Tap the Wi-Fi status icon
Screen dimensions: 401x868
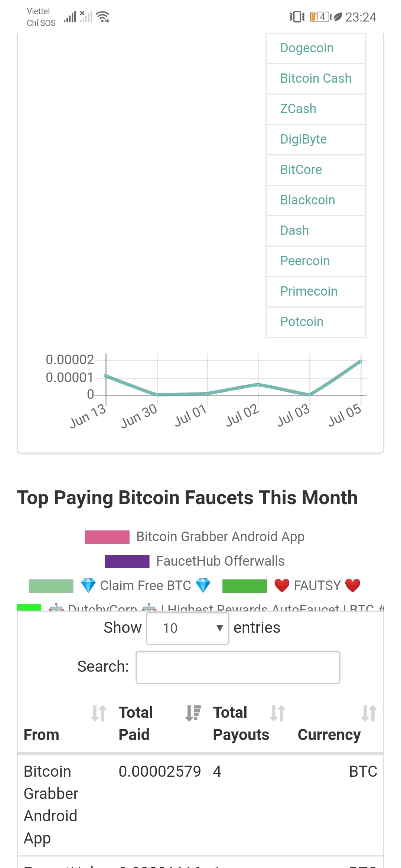click(102, 17)
